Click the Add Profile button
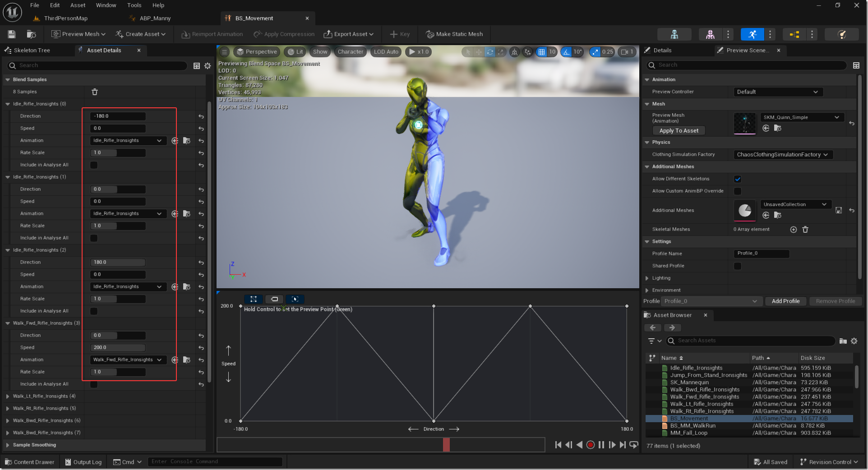 tap(785, 301)
